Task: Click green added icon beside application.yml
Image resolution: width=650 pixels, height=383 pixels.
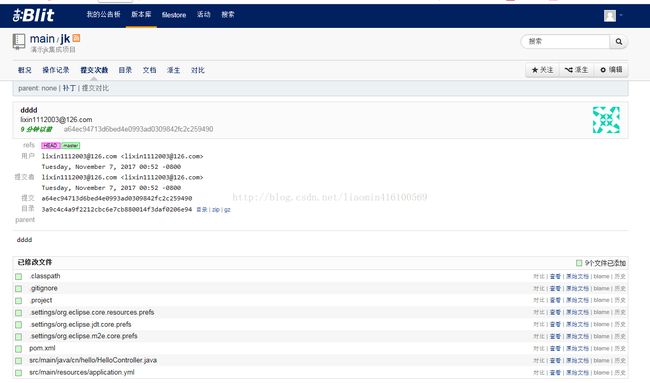Action: pos(19,373)
